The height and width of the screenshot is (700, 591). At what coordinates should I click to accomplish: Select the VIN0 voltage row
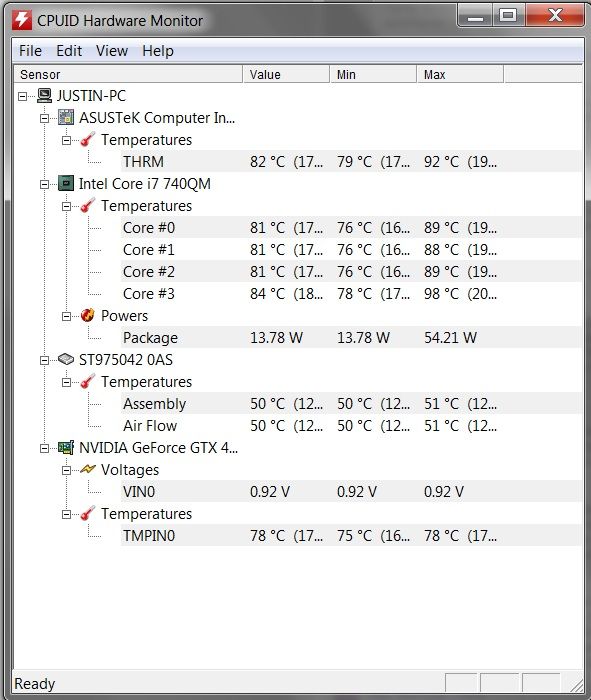pyautogui.click(x=351, y=492)
